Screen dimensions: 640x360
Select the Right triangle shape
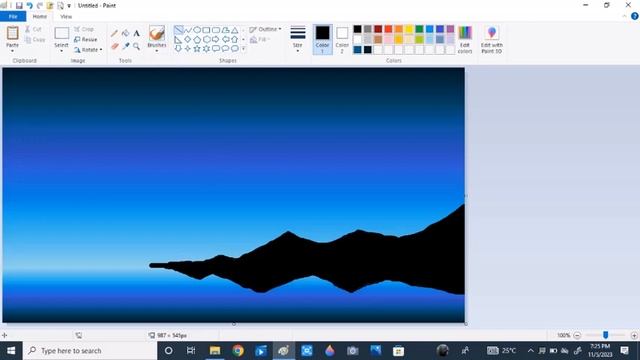178,40
